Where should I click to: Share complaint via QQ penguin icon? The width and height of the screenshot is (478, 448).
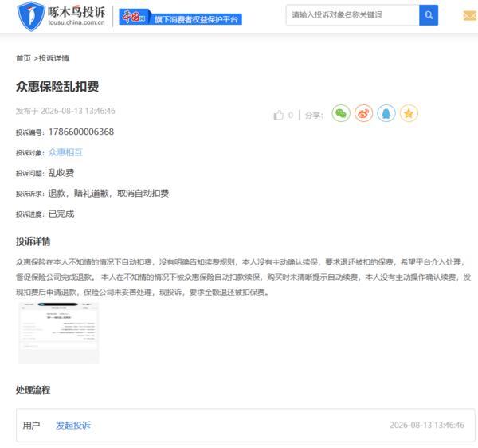point(386,113)
